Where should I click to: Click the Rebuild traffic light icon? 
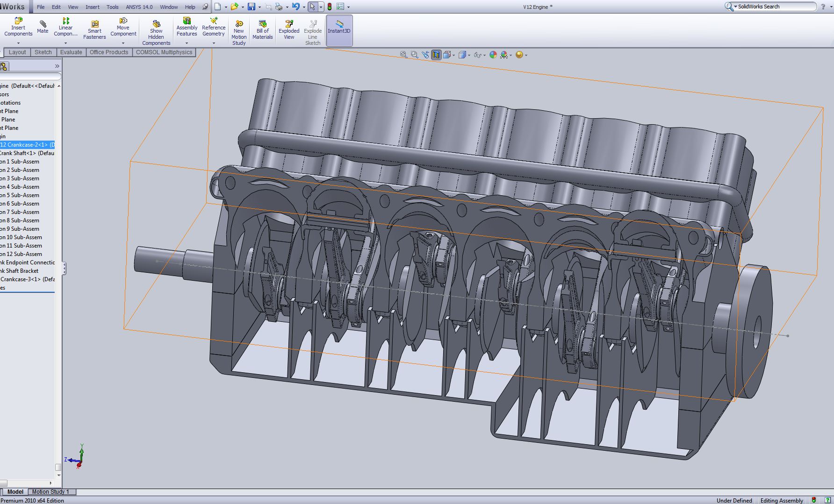[x=330, y=7]
